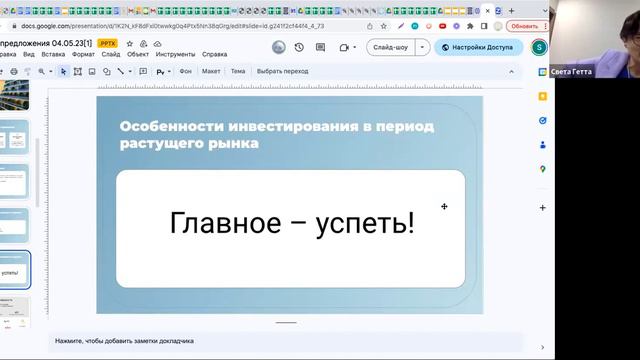Close the active browser tab
The width and height of the screenshot is (640, 360).
pyautogui.click(x=487, y=11)
